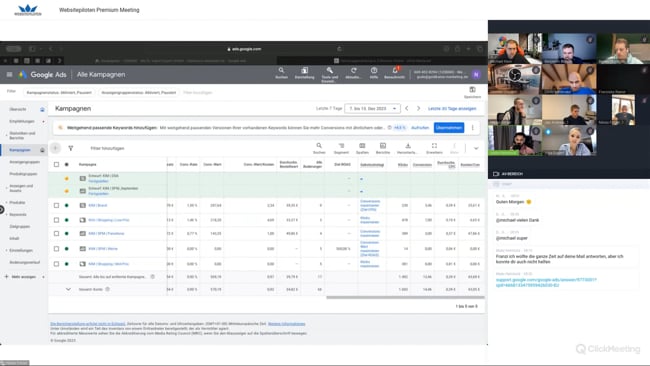650x366 pixels.
Task: Click the Kampagnenstatus filter chip
Action: [59, 92]
